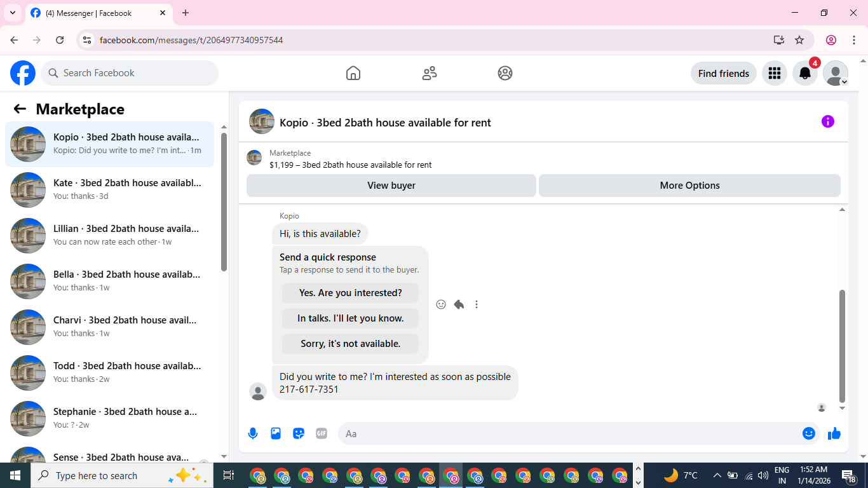Click the Find friends button
The image size is (868, 488).
(724, 73)
